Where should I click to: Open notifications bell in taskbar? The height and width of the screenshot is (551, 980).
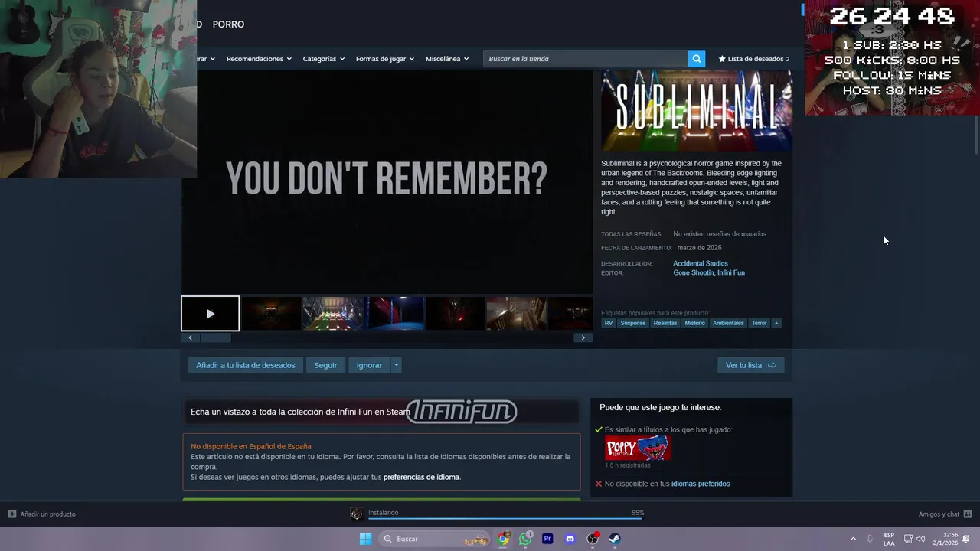coord(966,539)
